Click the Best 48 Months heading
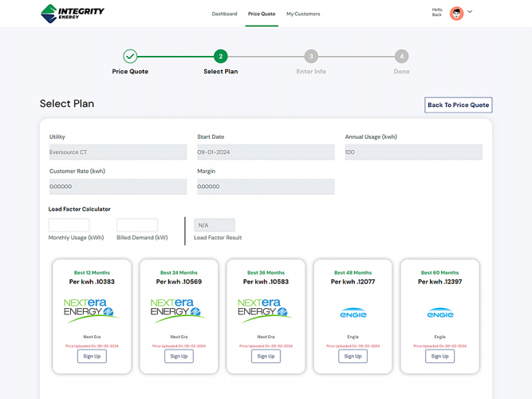Screen dimensions: 532x399 [x=353, y=273]
